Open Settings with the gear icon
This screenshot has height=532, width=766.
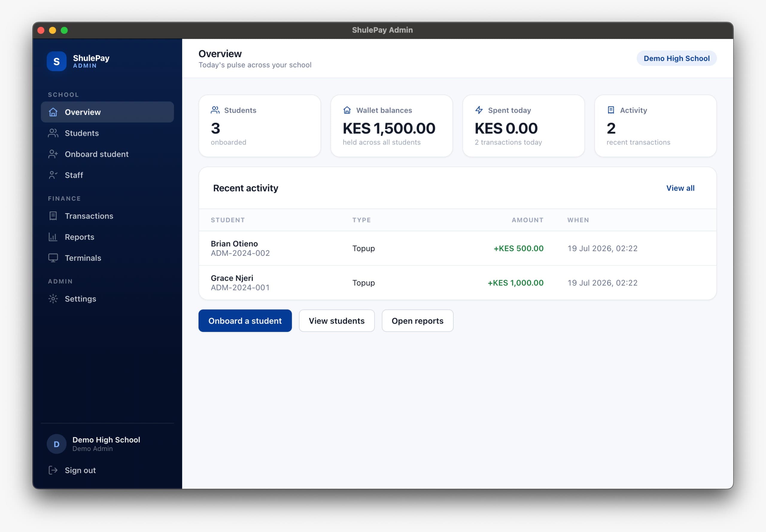(53, 299)
